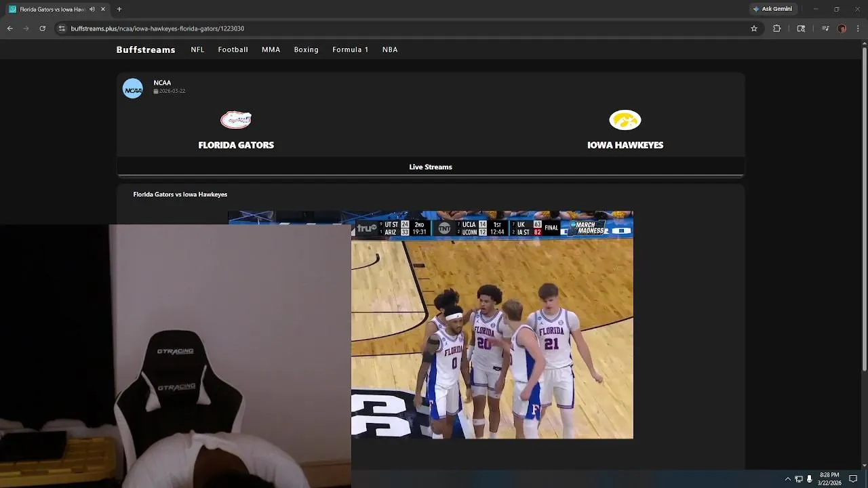Open the MMA menu item
The image size is (868, 488).
pos(271,49)
